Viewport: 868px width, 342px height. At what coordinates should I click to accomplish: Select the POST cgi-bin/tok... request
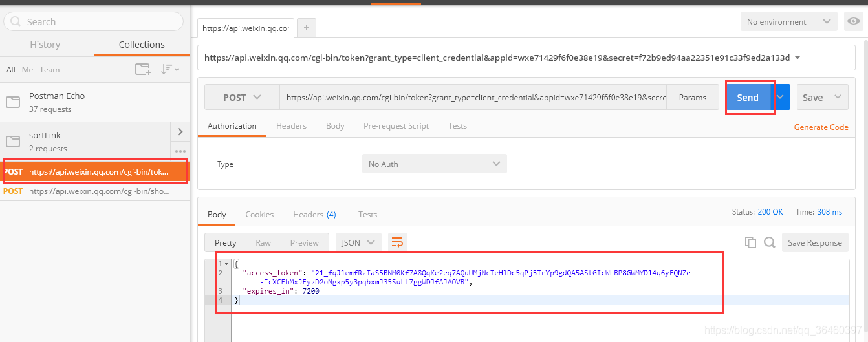coord(95,171)
